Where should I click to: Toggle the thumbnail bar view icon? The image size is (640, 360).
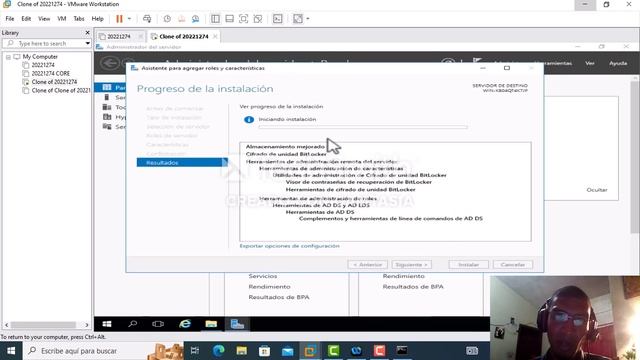point(229,19)
